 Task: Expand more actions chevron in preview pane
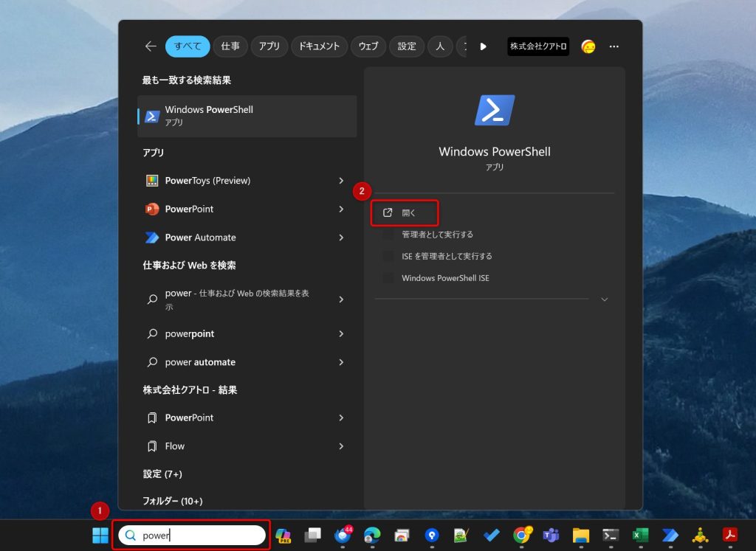point(604,299)
